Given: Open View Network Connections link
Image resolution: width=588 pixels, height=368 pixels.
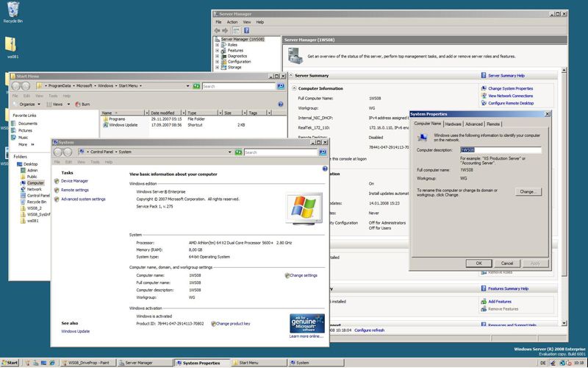Looking at the screenshot, I should pos(510,96).
